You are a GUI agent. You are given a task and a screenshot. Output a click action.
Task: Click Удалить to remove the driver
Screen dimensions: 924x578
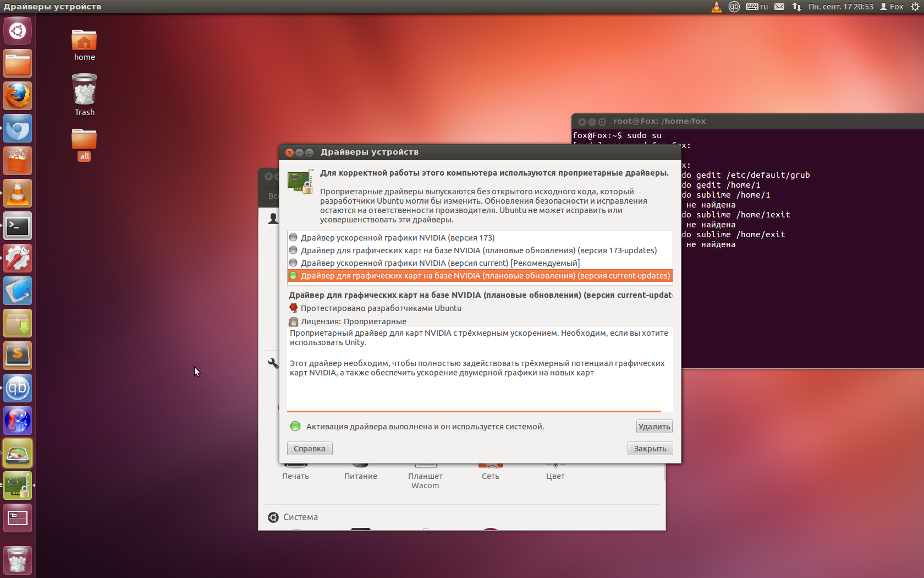(x=654, y=427)
